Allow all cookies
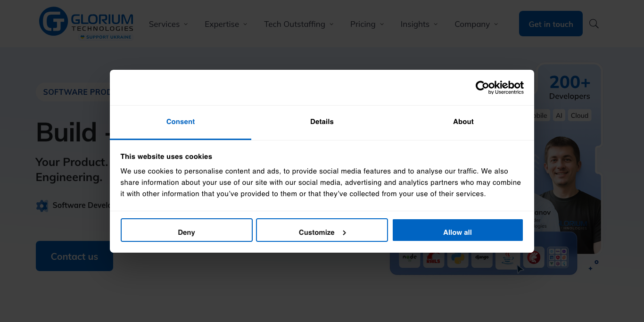Viewport: 644px width, 322px height. click(x=457, y=232)
